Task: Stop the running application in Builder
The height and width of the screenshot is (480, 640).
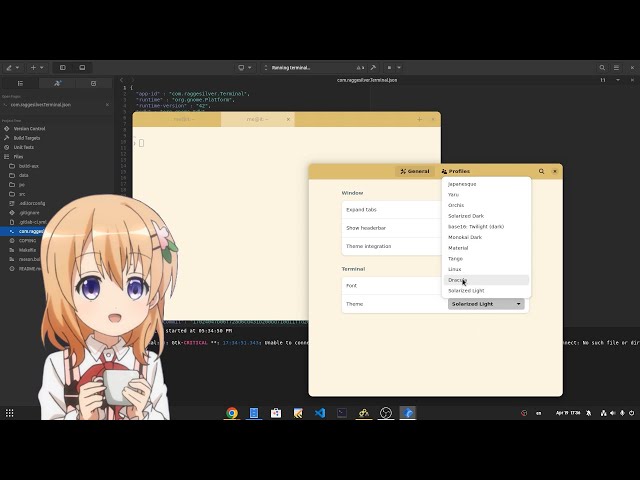Action: pyautogui.click(x=389, y=68)
